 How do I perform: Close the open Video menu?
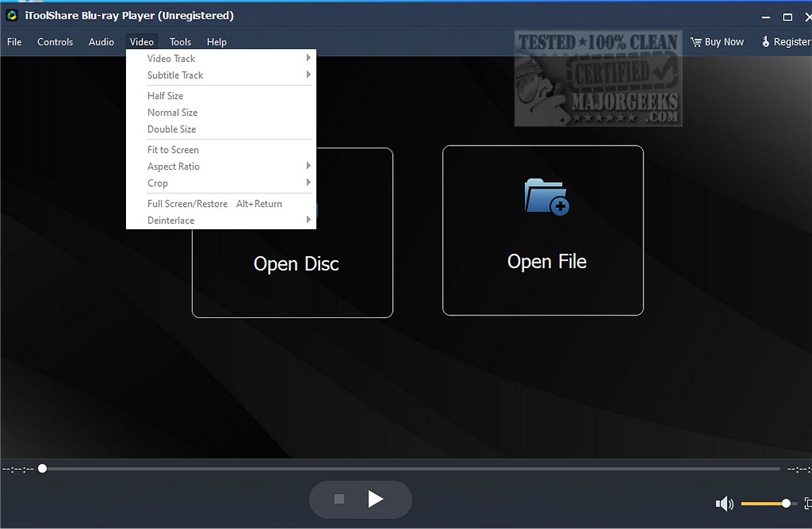pyautogui.click(x=142, y=42)
